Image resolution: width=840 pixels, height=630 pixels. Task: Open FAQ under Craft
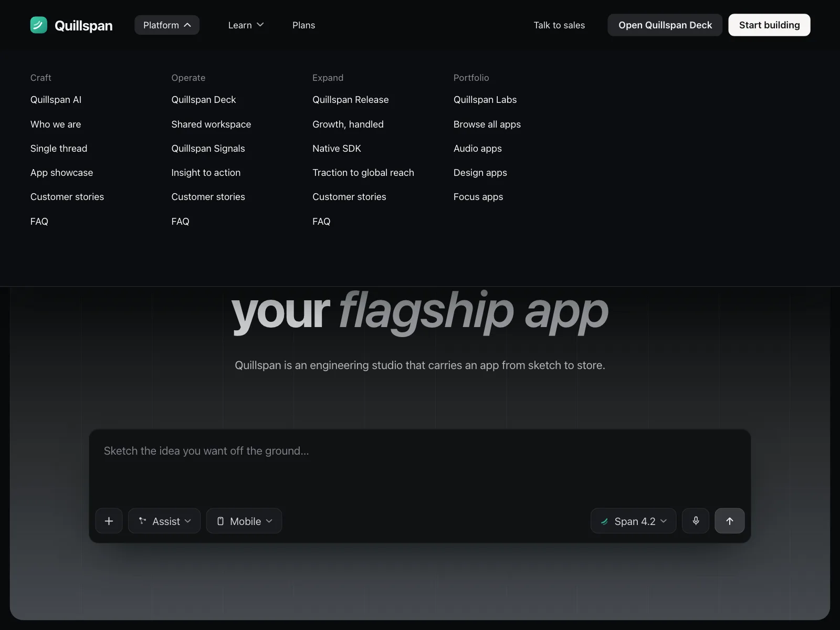coord(39,222)
